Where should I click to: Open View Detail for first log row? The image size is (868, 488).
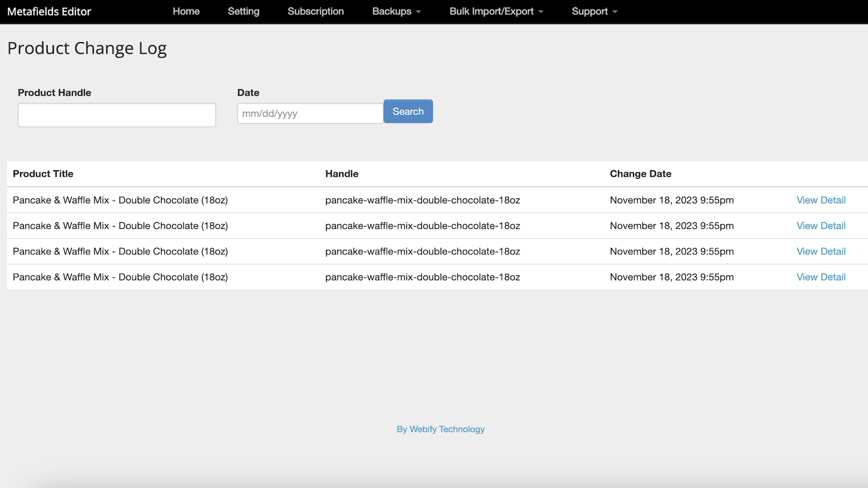821,200
